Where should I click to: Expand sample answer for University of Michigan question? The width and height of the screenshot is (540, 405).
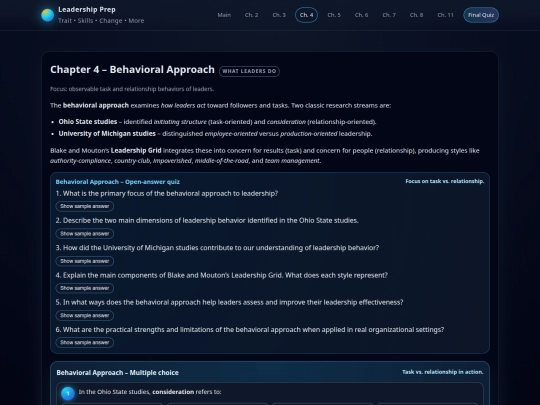pyautogui.click(x=85, y=261)
